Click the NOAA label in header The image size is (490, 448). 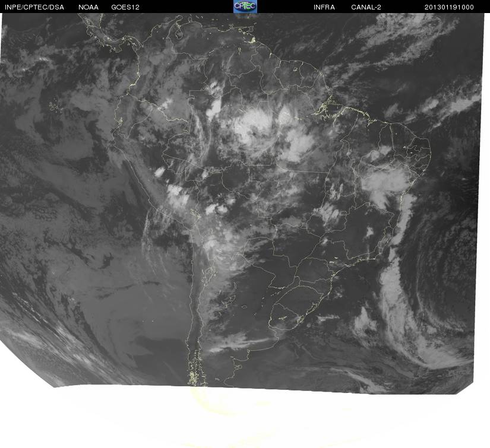coord(88,7)
